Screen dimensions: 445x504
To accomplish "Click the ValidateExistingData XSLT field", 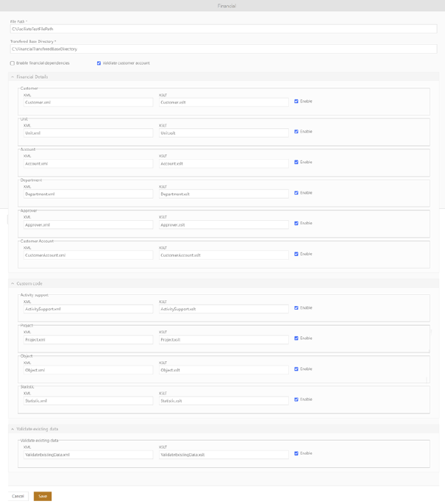I will 224,455.
